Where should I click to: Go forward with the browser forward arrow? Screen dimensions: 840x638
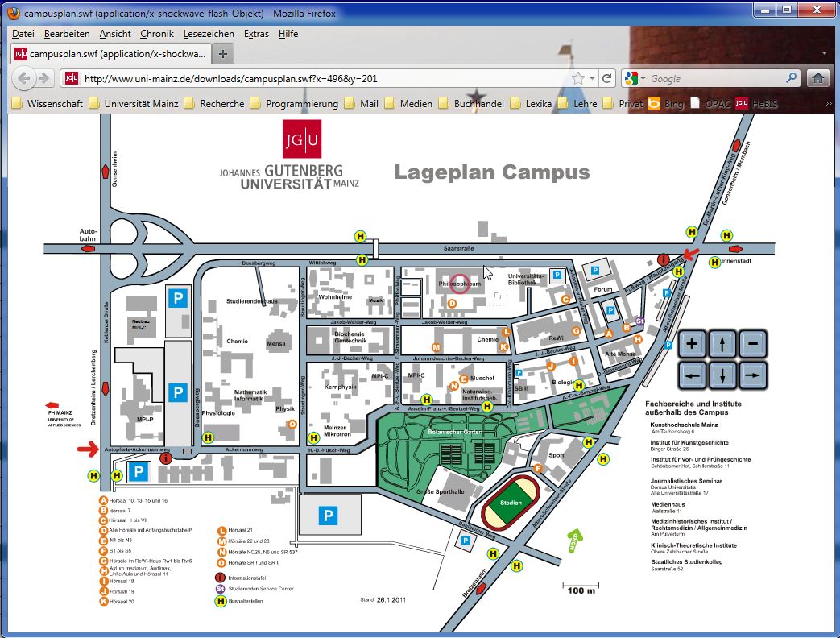click(x=44, y=79)
